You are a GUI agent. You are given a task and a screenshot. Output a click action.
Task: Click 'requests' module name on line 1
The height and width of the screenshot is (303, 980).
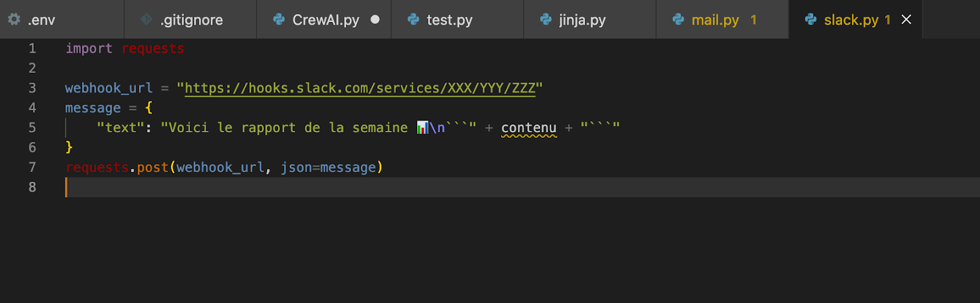[x=153, y=48]
